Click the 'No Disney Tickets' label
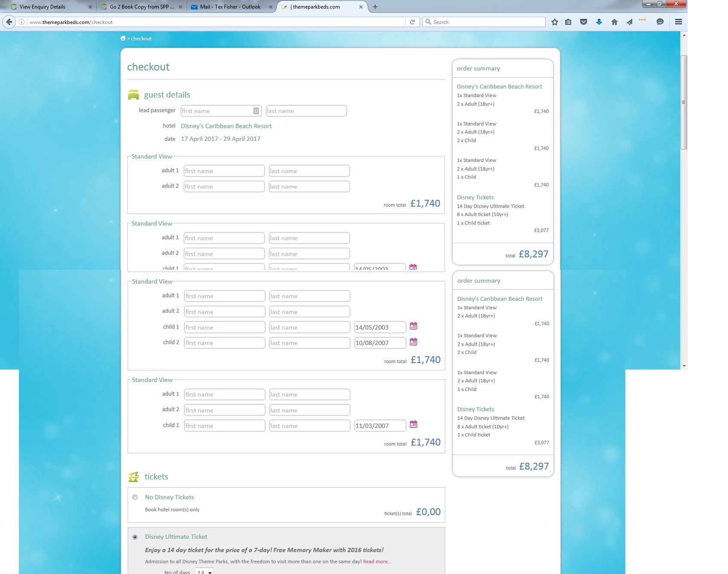The width and height of the screenshot is (728, 574). point(169,497)
